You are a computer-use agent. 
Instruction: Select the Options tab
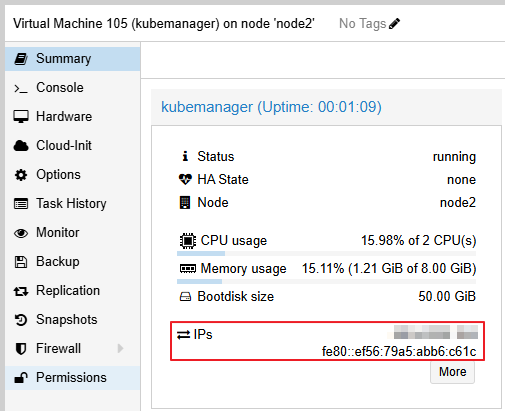[73, 175]
